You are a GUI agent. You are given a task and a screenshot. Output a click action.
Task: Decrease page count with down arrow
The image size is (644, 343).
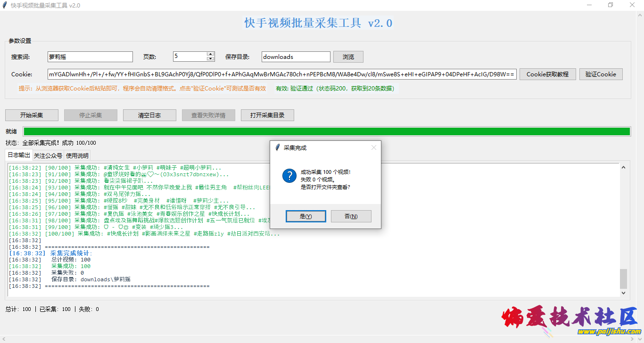[211, 59]
